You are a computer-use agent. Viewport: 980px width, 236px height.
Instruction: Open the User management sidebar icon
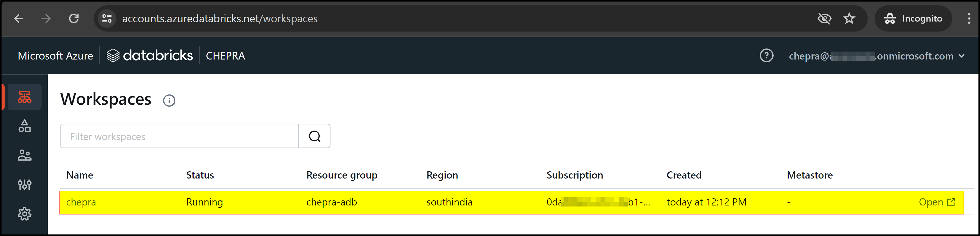25,155
